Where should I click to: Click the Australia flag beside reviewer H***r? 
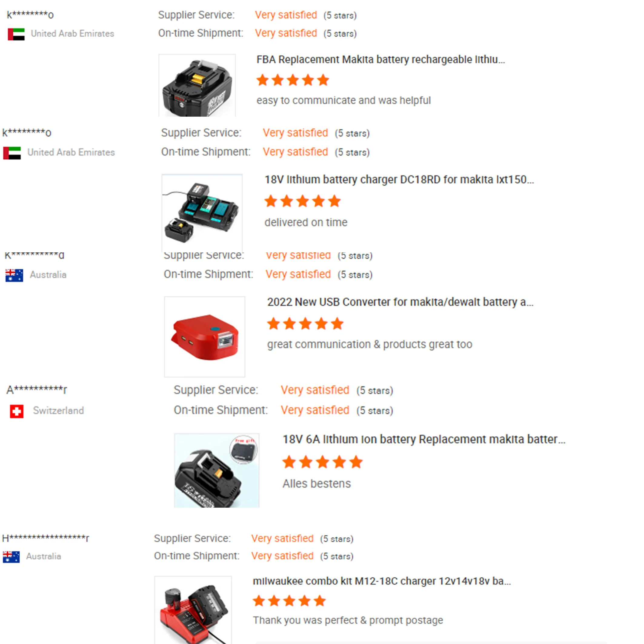[11, 557]
